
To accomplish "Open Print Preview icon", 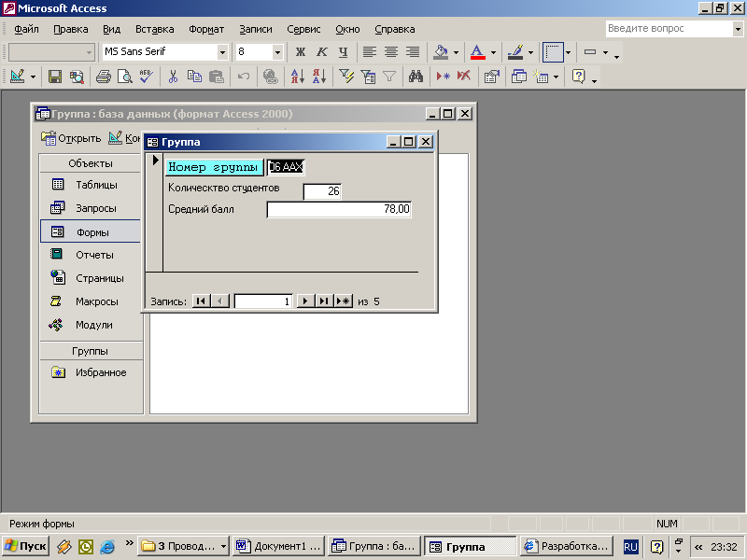I will (x=125, y=77).
